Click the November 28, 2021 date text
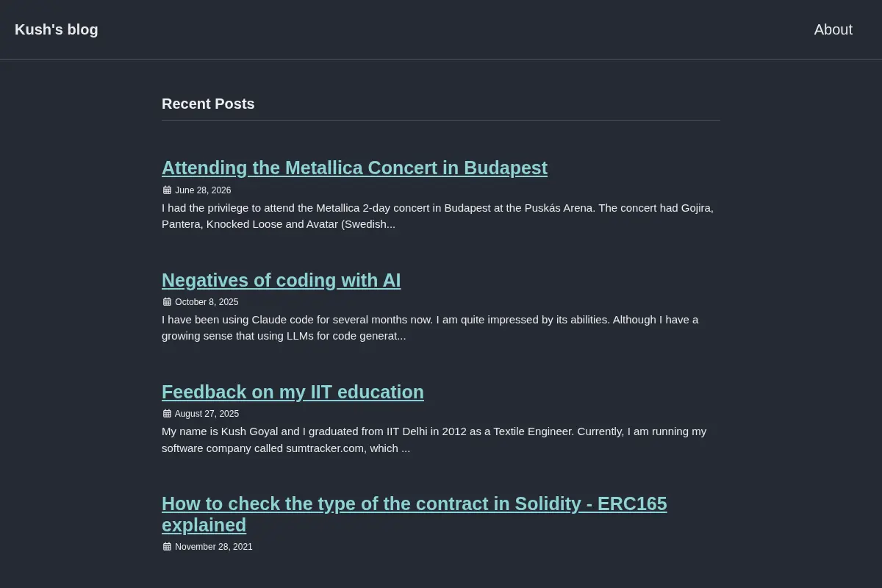 213,547
